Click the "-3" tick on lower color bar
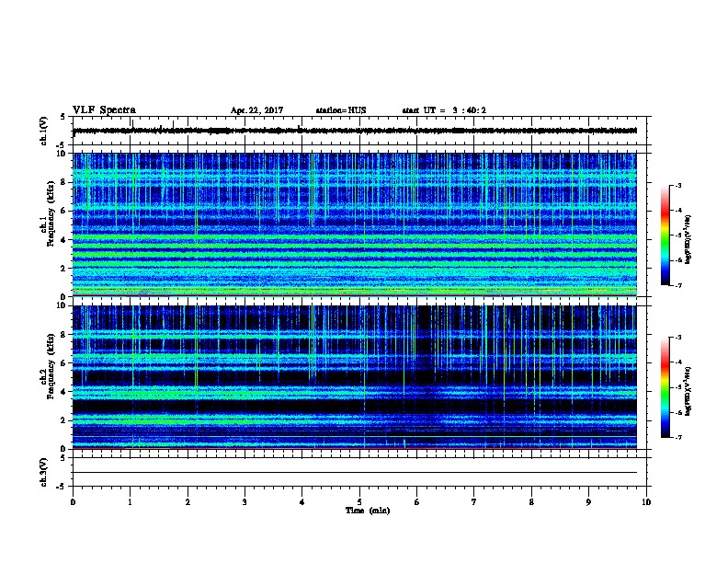Screen dimensions: 728x563 click(x=678, y=338)
